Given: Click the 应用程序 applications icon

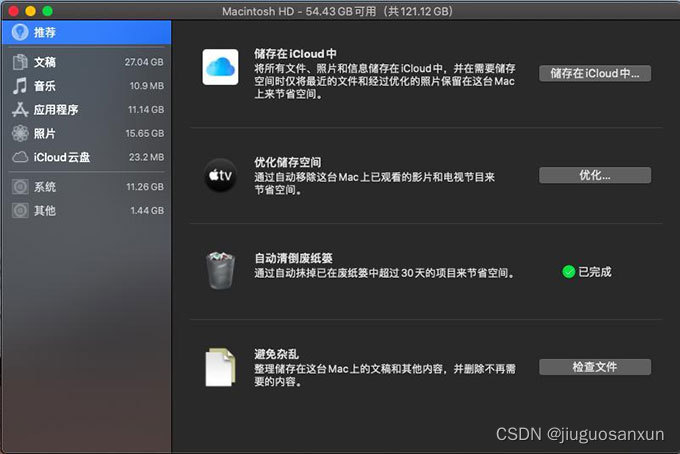Looking at the screenshot, I should pos(20,110).
